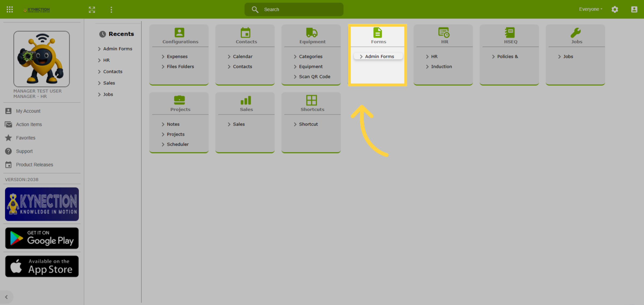Toggle fullscreen with the expand arrows icon
The image size is (644, 305).
92,10
